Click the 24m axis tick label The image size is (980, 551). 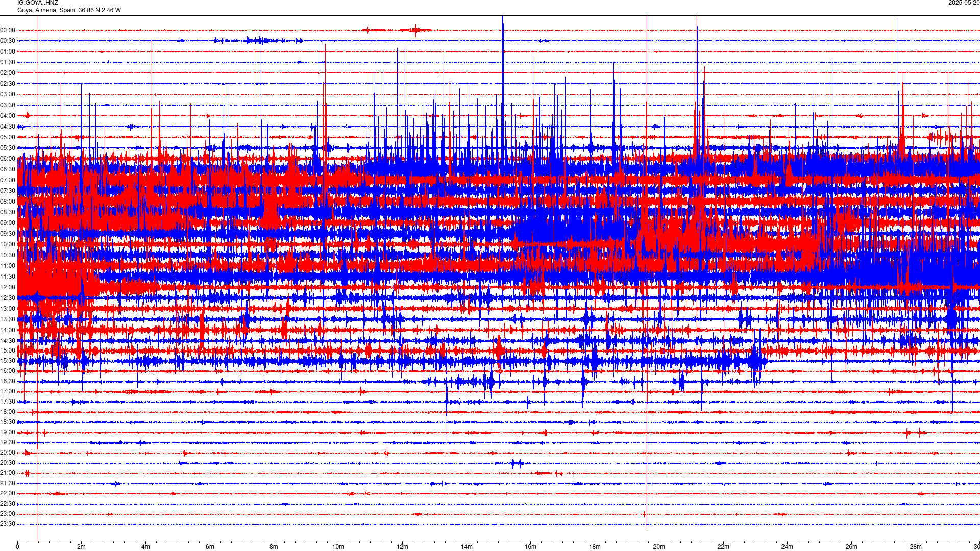click(787, 547)
